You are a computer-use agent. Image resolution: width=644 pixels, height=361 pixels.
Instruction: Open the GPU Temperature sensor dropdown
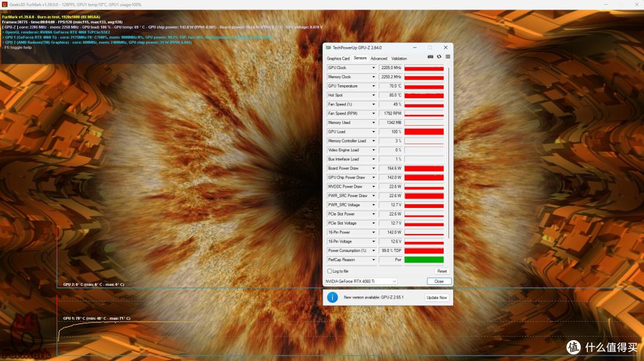click(x=373, y=86)
